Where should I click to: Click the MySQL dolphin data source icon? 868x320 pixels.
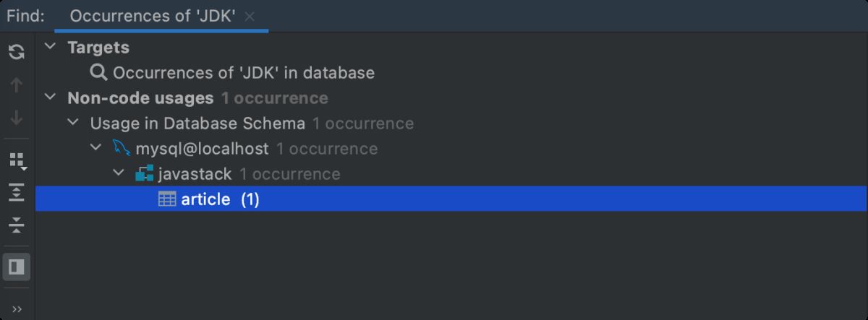[122, 149]
